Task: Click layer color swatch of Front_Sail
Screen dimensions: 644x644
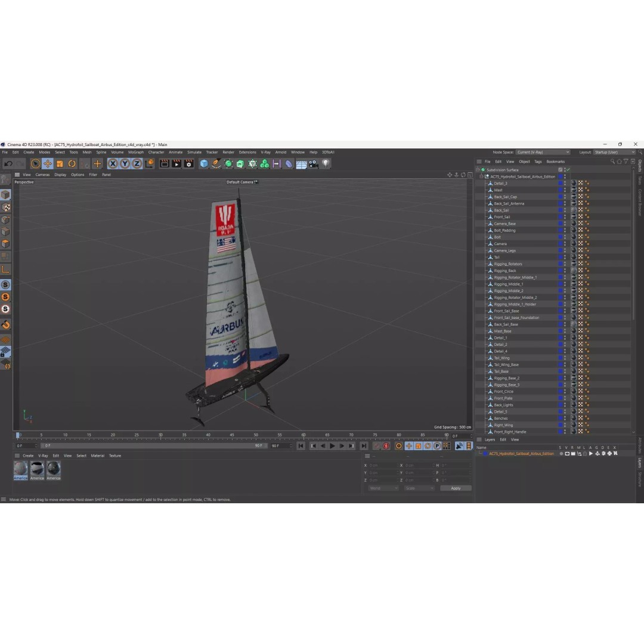Action: coord(560,217)
